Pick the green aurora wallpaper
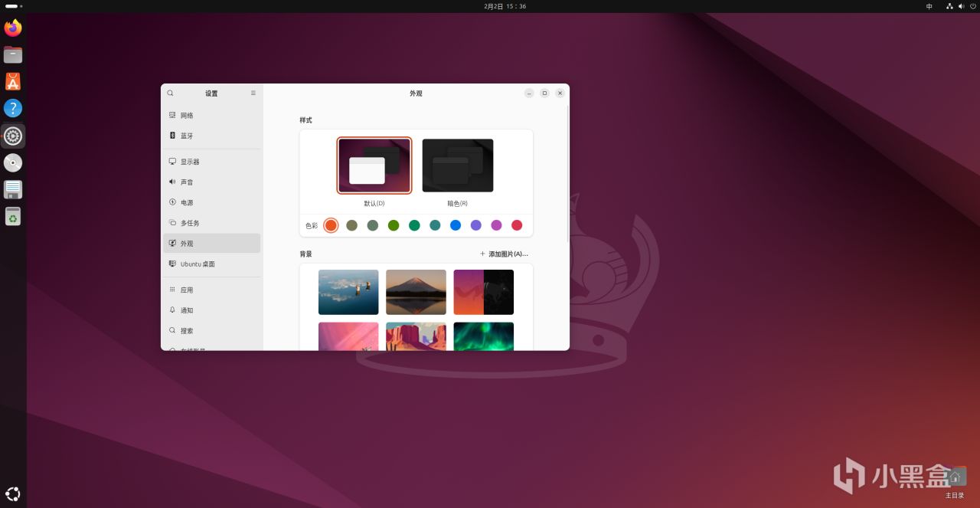980x508 pixels. click(x=483, y=336)
